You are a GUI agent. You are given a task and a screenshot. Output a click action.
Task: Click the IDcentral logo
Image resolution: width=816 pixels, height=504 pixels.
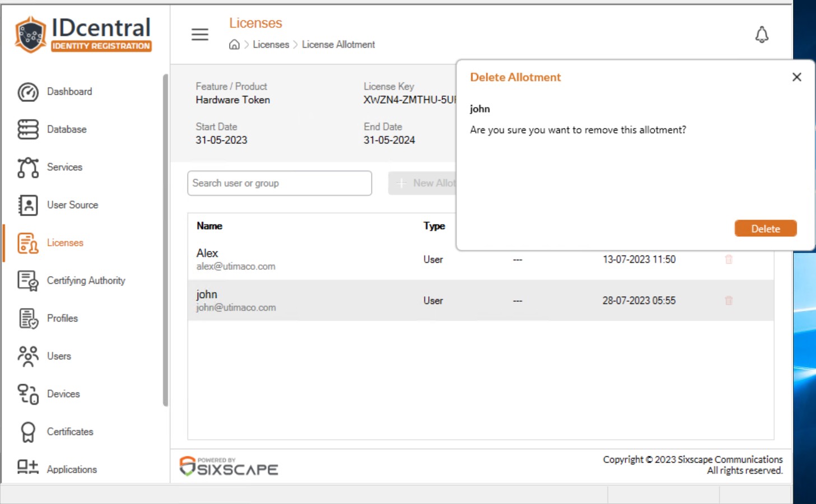tap(84, 35)
